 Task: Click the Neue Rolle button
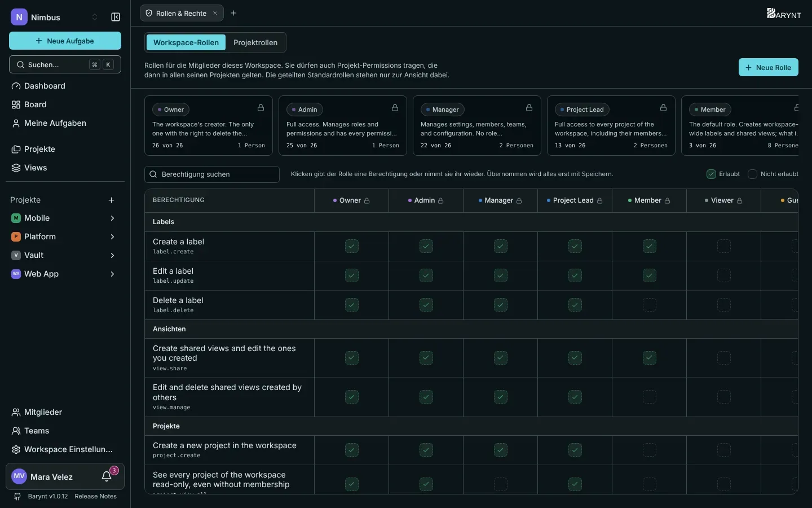pyautogui.click(x=768, y=67)
